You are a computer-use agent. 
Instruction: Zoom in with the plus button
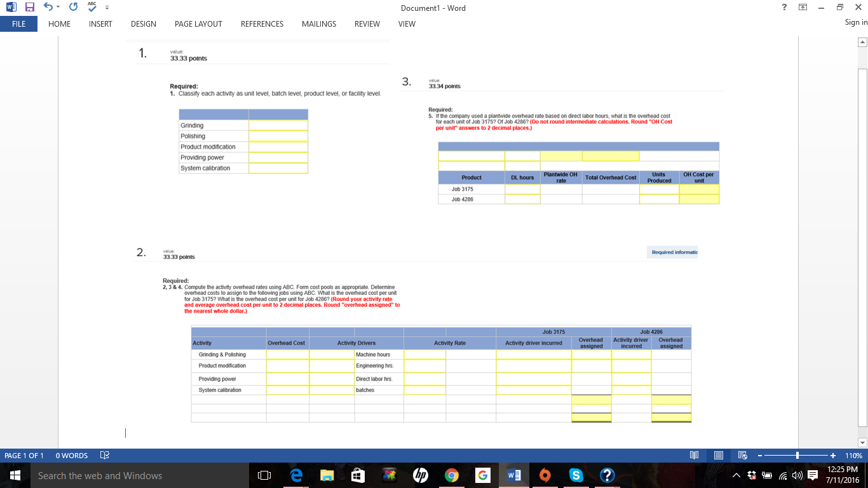833,456
